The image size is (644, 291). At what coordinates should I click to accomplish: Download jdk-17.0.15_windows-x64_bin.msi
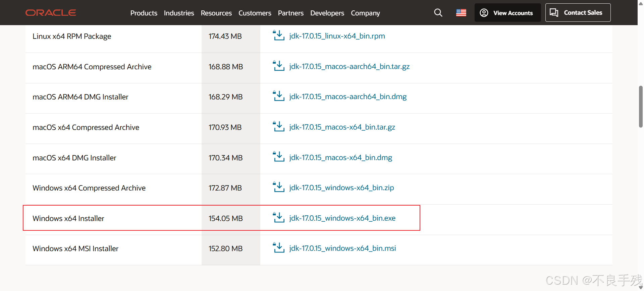342,248
